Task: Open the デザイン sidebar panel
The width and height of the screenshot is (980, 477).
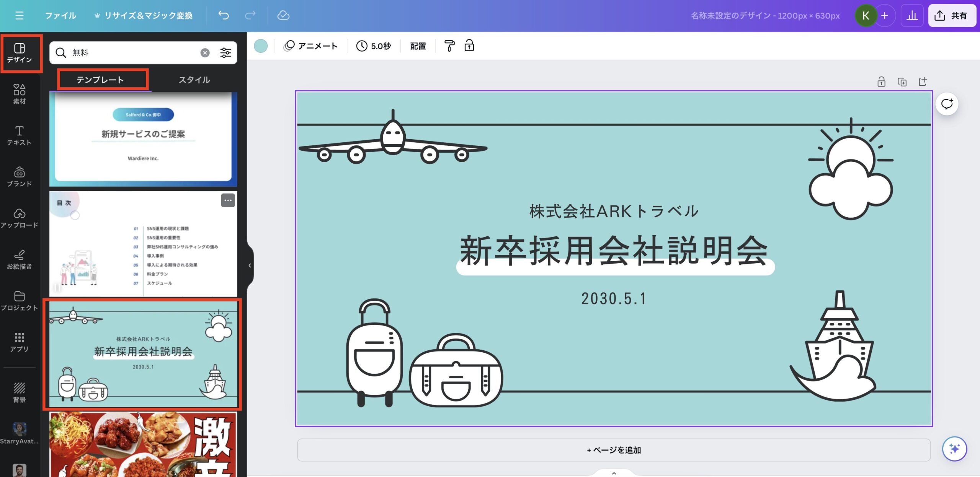Action: (20, 53)
